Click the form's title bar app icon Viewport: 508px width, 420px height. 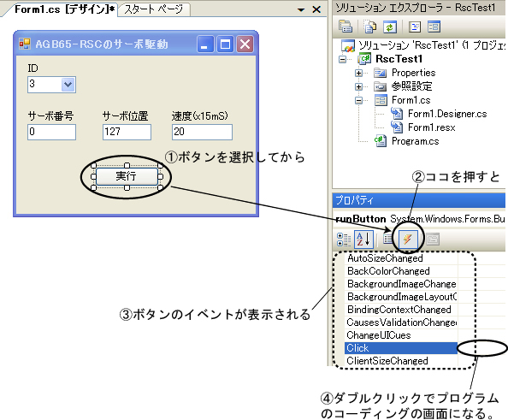coord(25,44)
